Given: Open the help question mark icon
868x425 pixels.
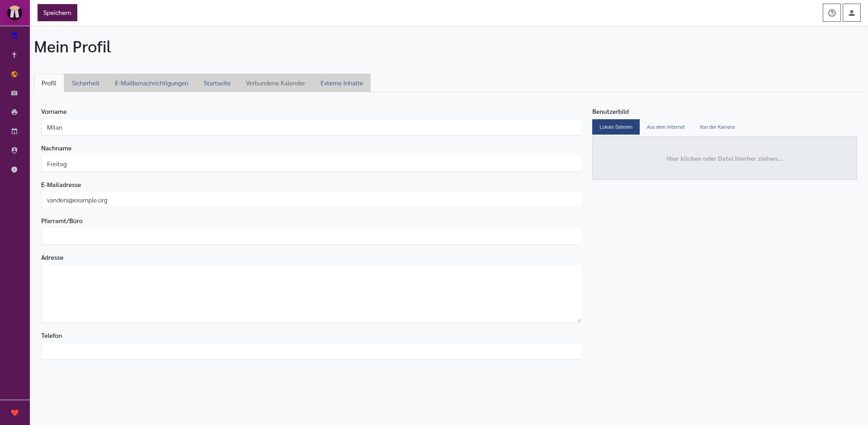Looking at the screenshot, I should (831, 13).
